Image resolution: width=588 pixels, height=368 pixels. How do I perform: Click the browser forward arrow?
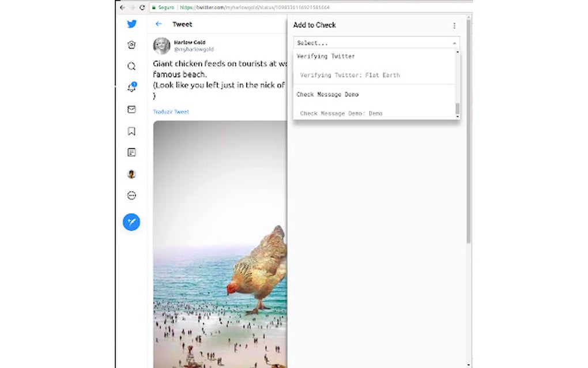click(x=132, y=7)
